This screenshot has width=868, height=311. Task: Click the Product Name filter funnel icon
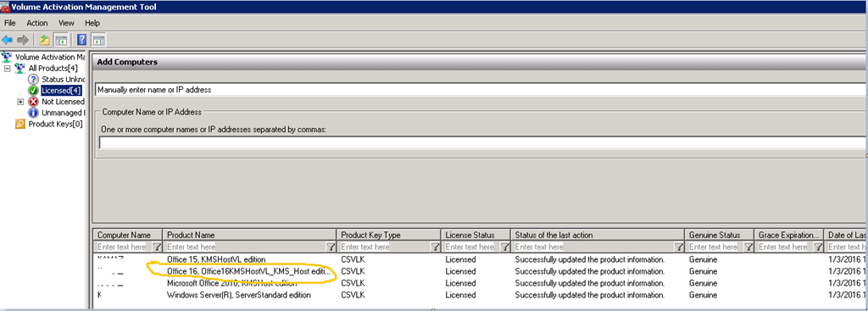[x=331, y=247]
